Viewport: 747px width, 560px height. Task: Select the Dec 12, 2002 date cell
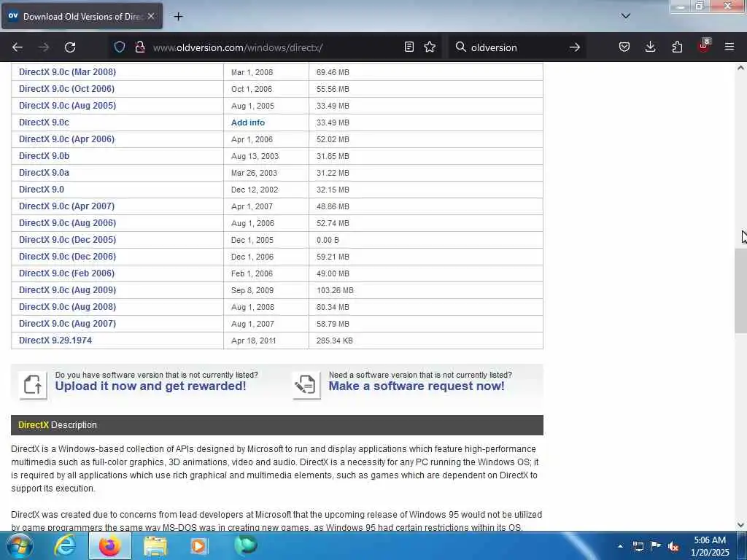[x=266, y=190]
